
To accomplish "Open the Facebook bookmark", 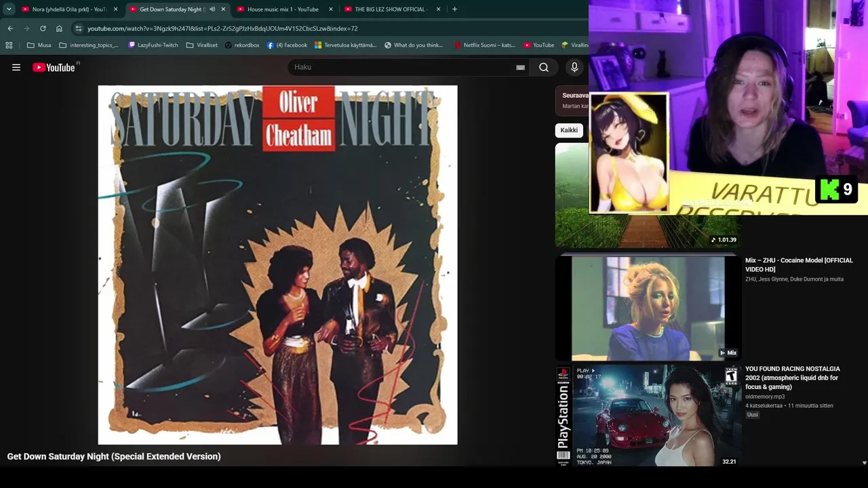I will coord(287,45).
